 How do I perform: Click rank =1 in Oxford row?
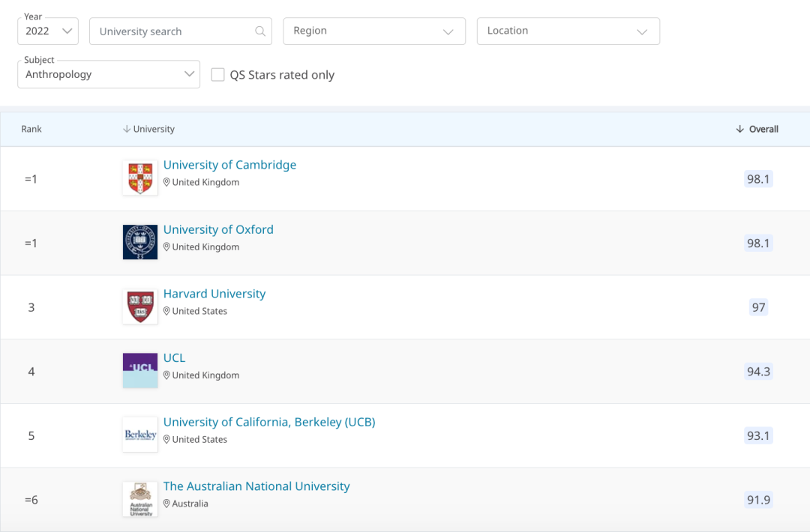(31, 243)
